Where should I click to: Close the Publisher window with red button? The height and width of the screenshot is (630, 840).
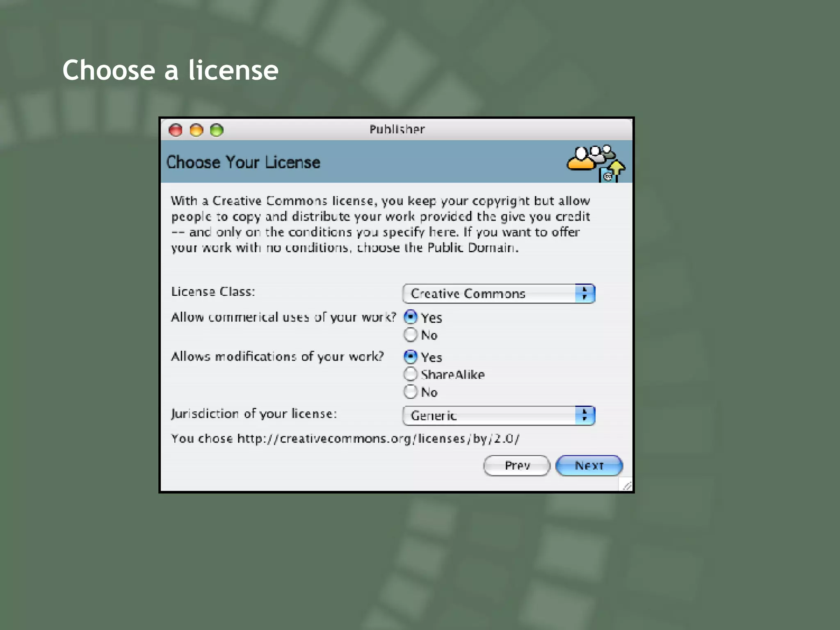(x=176, y=130)
